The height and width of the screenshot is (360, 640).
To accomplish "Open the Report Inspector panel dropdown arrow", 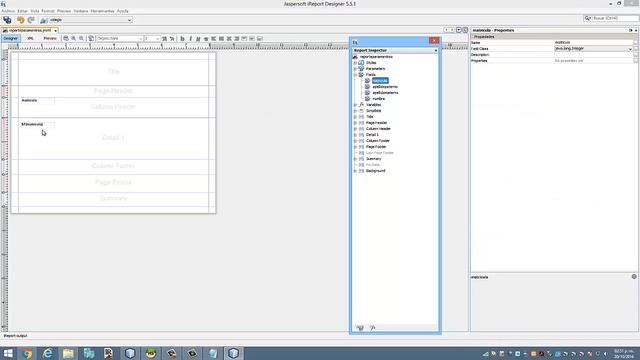I will click(x=436, y=51).
